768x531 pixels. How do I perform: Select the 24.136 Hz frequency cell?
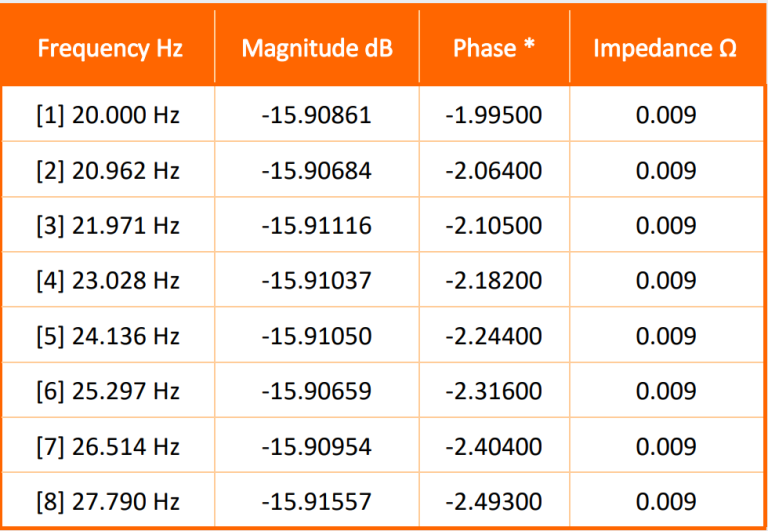pyautogui.click(x=108, y=336)
